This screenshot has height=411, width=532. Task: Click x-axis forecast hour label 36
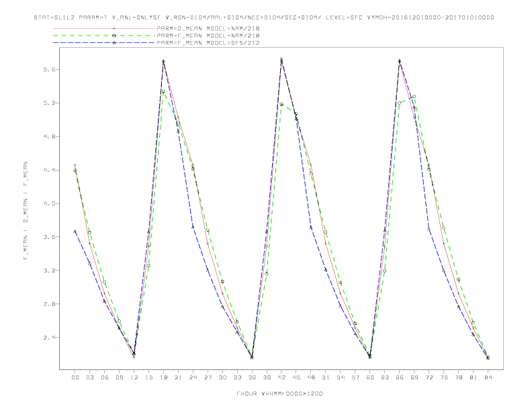pyautogui.click(x=252, y=377)
